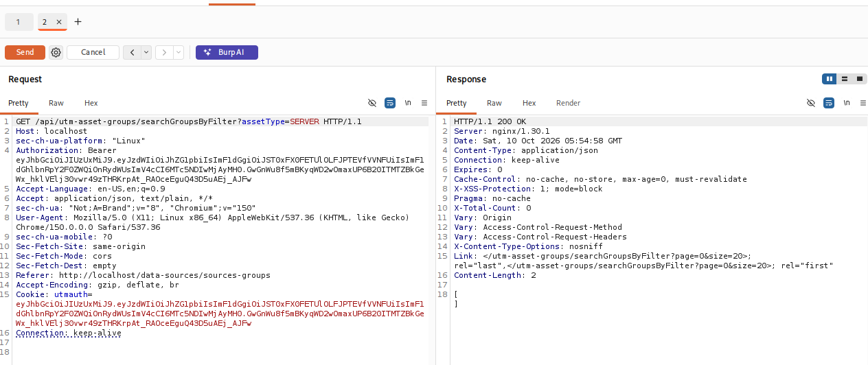Toggle non-printable characters in Request panel
868x365 pixels.
coord(372,103)
